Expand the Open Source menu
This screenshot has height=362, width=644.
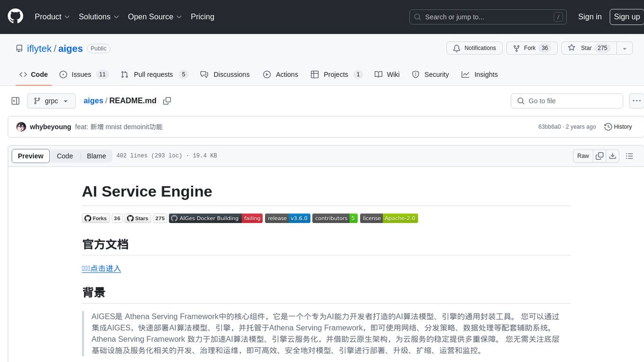[155, 17]
